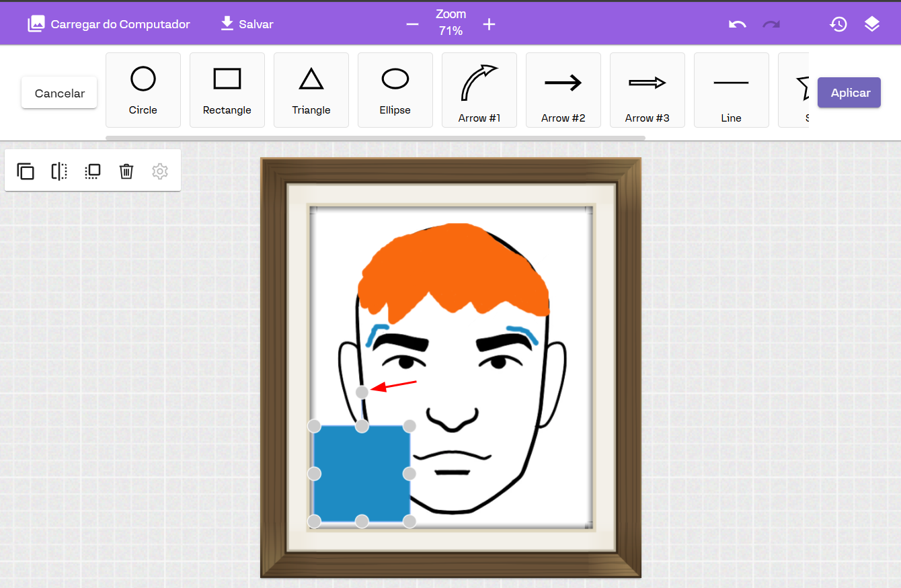Delete the selected shape with trash icon
Viewport: 901px width, 588px height.
[126, 171]
